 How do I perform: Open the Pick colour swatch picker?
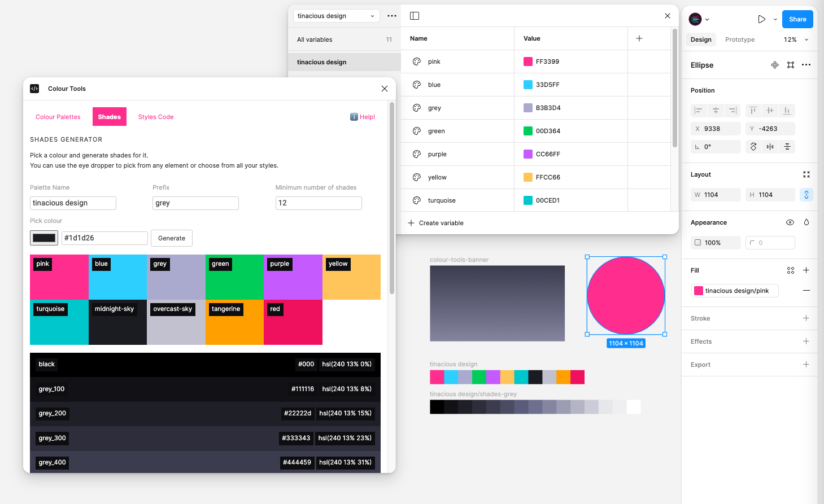click(x=44, y=238)
